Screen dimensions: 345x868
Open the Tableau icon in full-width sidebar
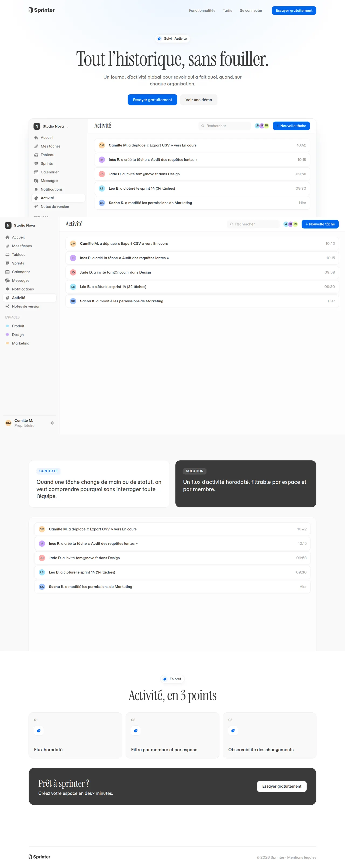(7, 255)
